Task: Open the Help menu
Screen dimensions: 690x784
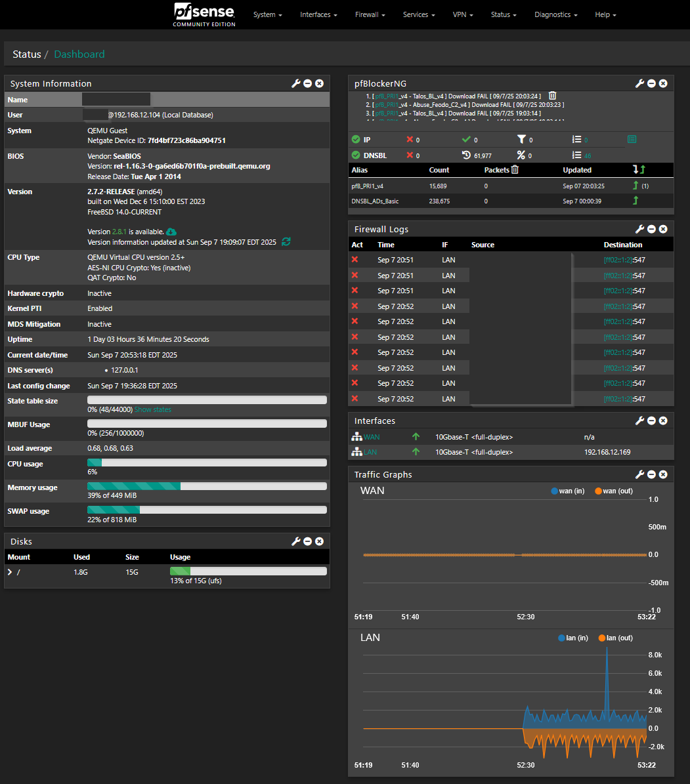Action: pos(603,14)
